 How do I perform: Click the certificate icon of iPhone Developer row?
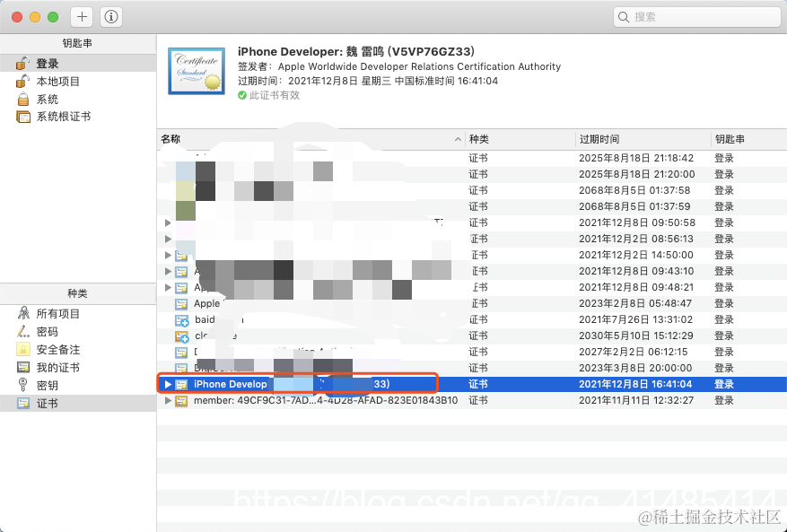[x=181, y=385]
